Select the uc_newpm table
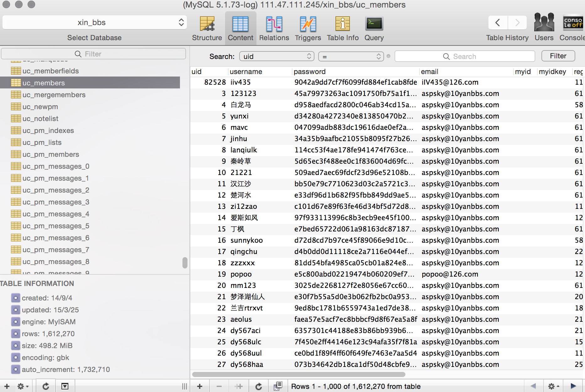The height and width of the screenshot is (392, 585). click(x=90, y=107)
